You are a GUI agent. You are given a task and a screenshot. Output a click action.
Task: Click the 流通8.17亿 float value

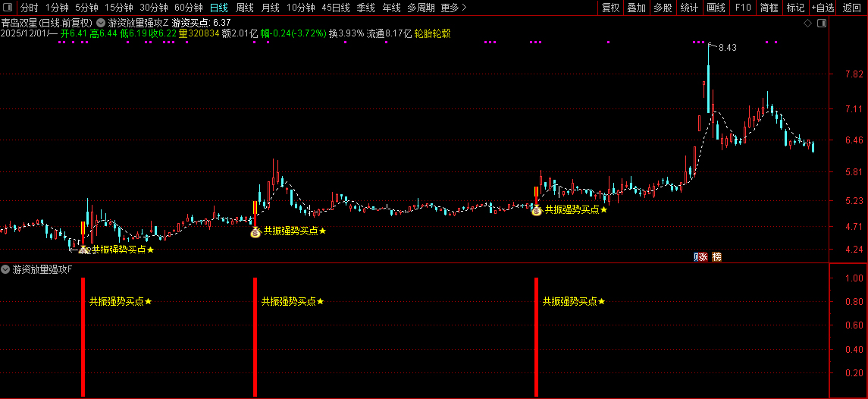coord(389,33)
